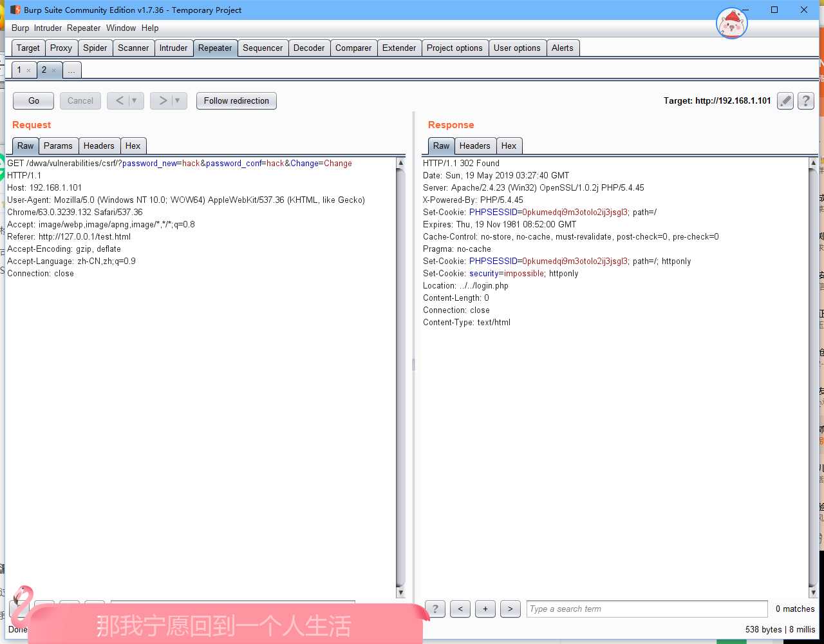Switch to the Spider tab

click(95, 48)
